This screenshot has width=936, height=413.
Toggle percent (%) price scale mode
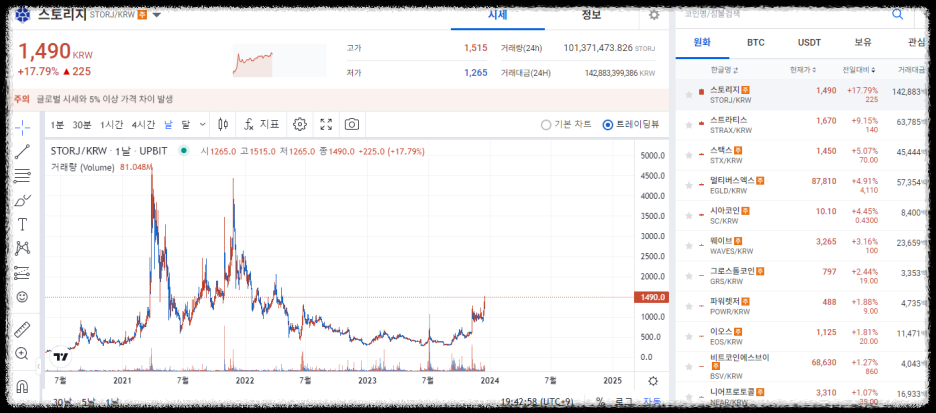coord(600,401)
